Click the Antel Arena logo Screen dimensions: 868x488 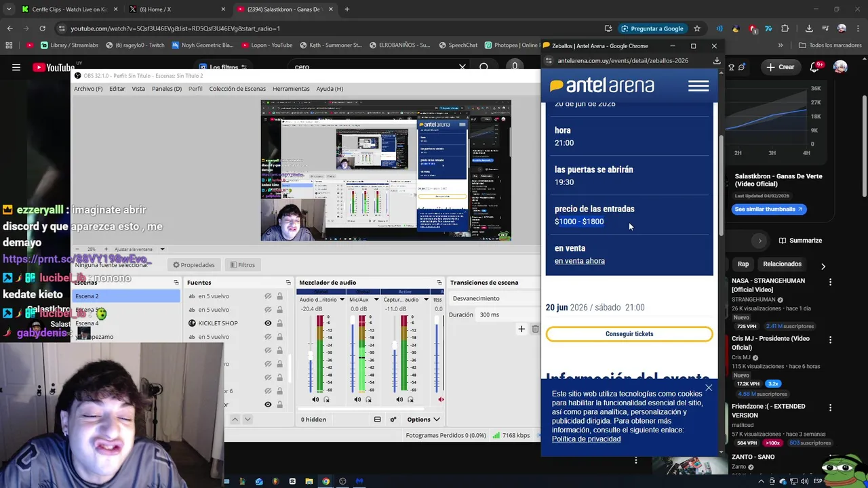click(602, 86)
